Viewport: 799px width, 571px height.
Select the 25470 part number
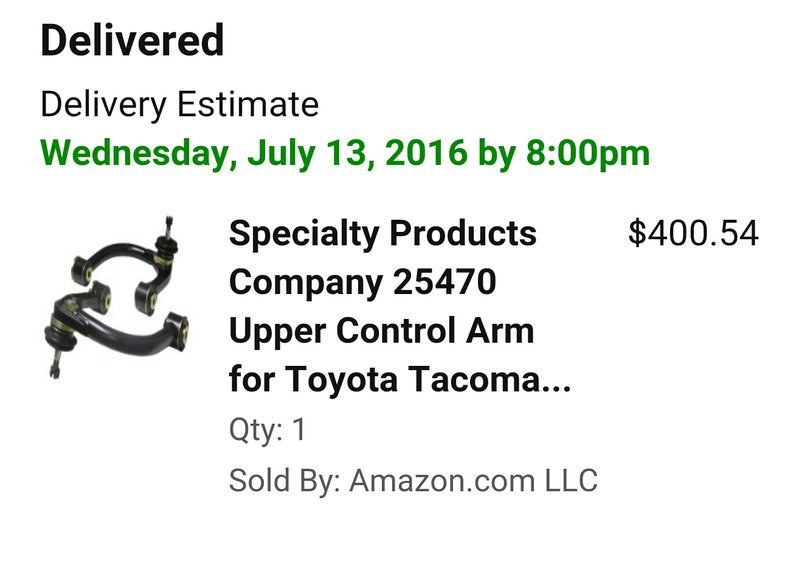coord(444,282)
